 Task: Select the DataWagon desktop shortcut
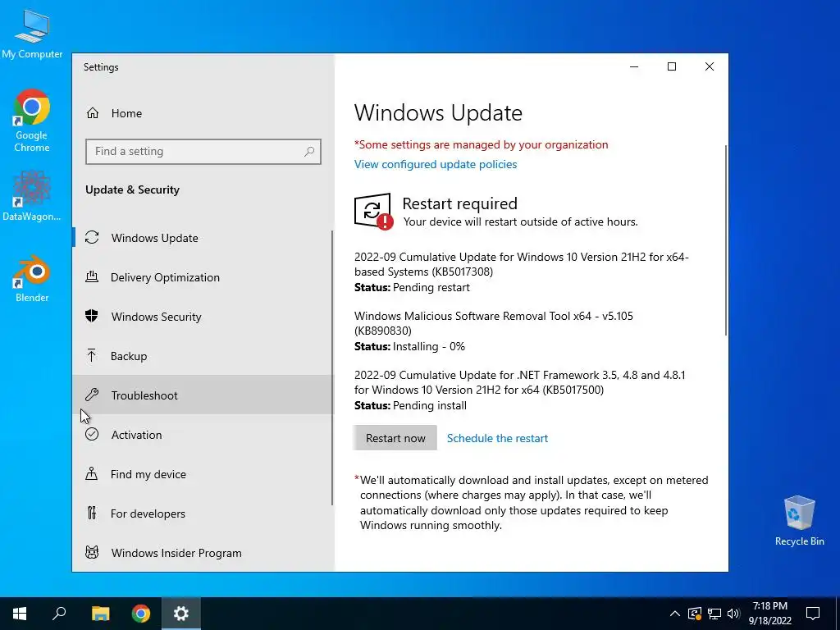pos(32,195)
